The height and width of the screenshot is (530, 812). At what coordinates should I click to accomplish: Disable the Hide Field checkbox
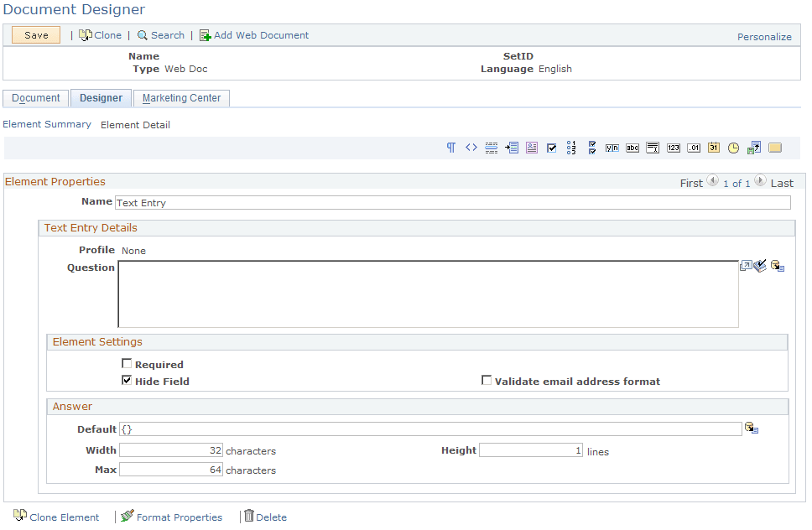tap(127, 379)
